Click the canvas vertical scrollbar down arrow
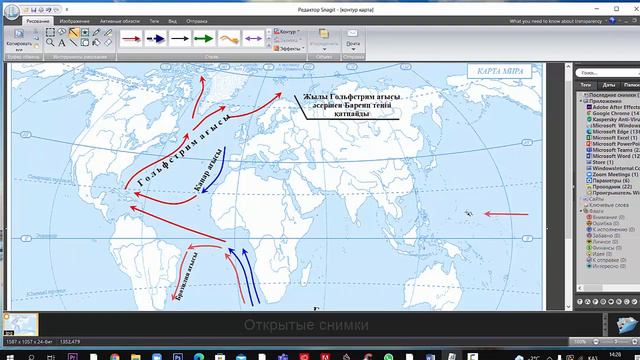This screenshot has height=360, width=640. (x=568, y=307)
